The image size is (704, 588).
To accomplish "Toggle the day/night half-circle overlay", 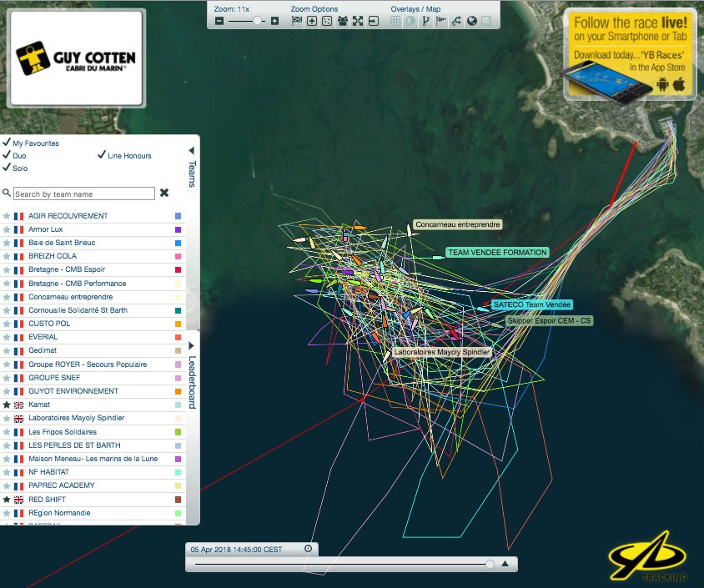I will click(x=410, y=21).
